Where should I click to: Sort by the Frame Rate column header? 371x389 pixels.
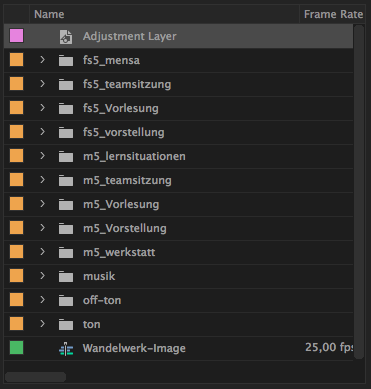(333, 14)
